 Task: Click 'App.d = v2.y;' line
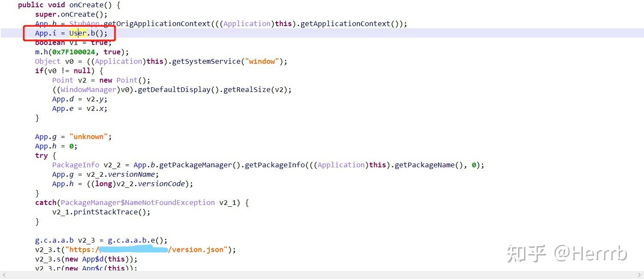click(80, 99)
